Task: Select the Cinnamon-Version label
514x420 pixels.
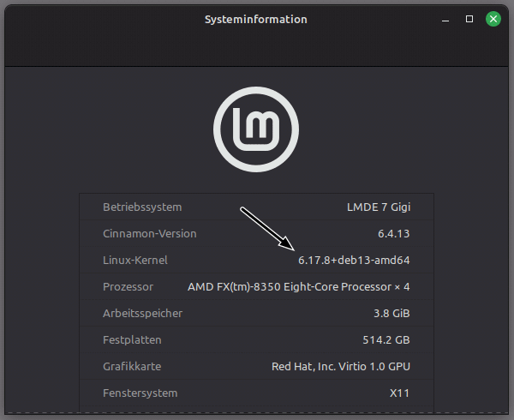Action: [x=150, y=234]
